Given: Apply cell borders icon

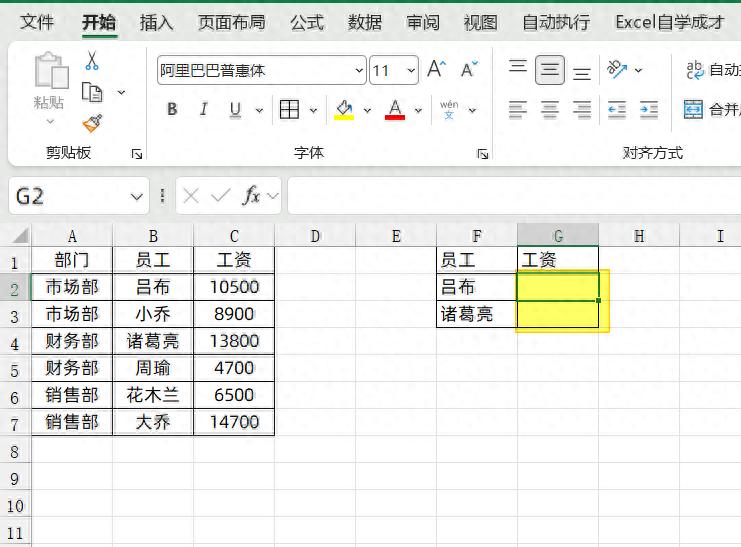Looking at the screenshot, I should pyautogui.click(x=289, y=110).
